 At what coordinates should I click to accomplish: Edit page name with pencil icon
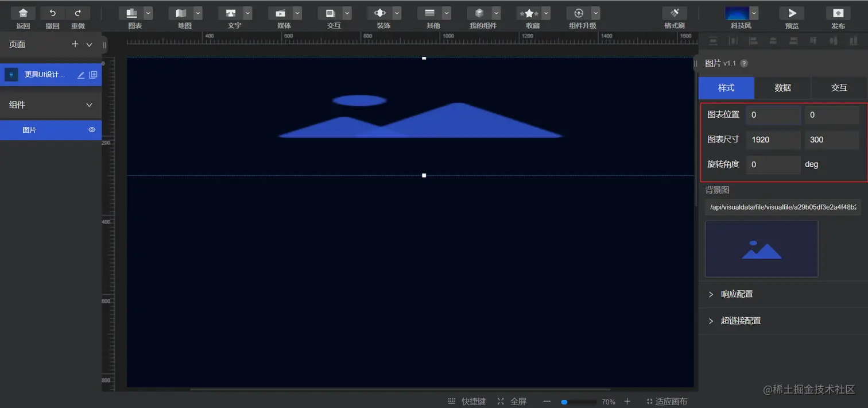point(81,75)
